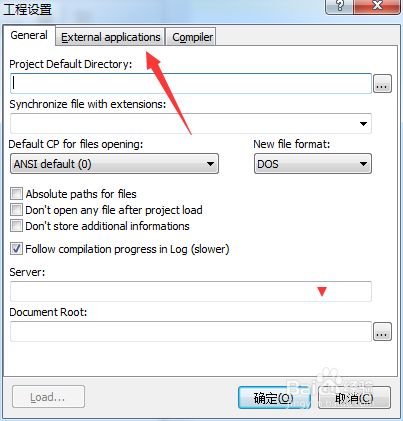Click browse button for Project Default Directory

[x=382, y=84]
